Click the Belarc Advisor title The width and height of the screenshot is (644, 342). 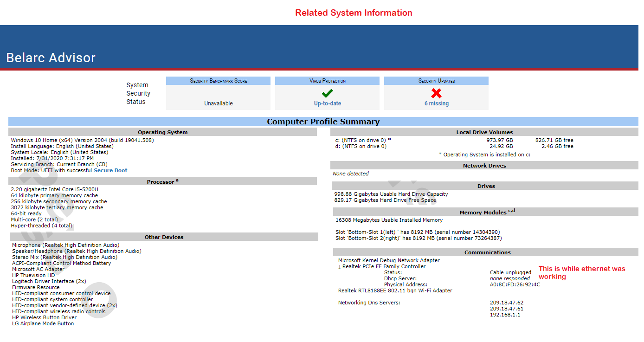pos(51,58)
